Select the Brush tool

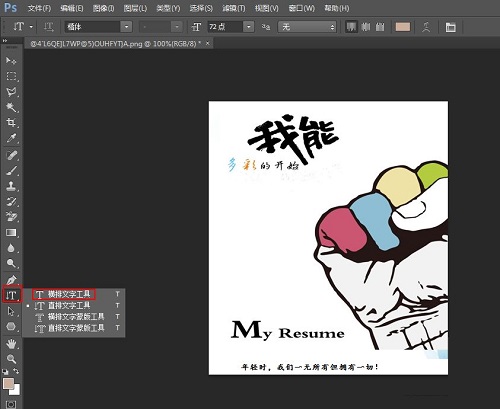[x=11, y=171]
